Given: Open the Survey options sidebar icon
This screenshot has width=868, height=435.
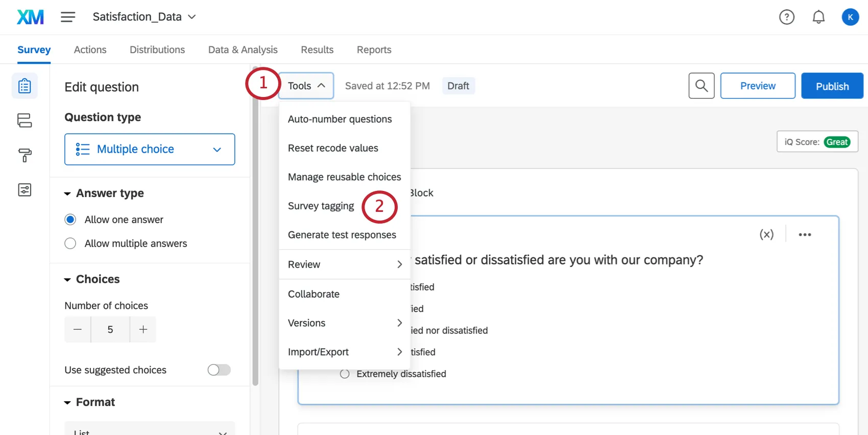Looking at the screenshot, I should [25, 190].
